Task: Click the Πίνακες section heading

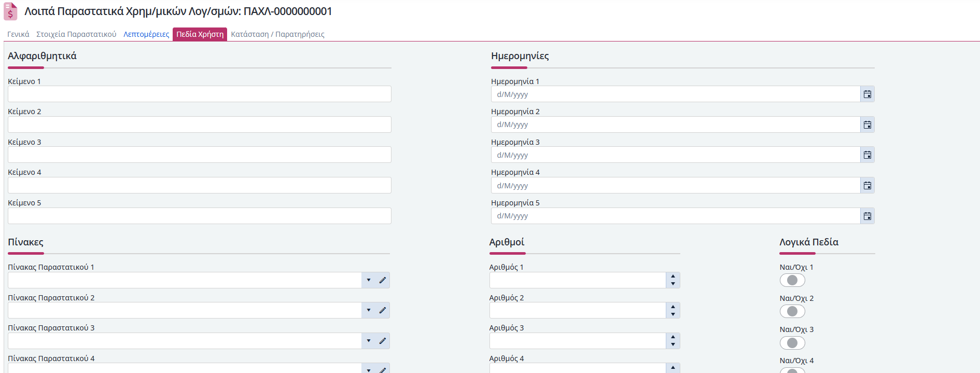Action: tap(26, 242)
